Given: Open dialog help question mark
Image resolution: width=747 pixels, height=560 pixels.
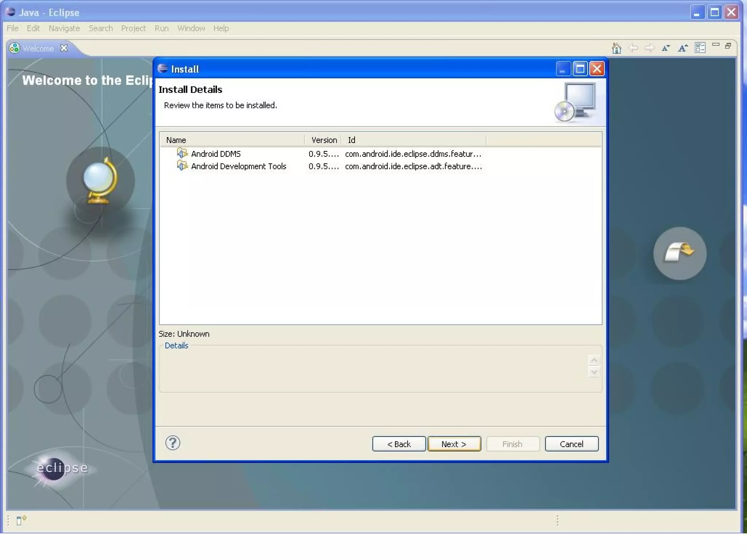Looking at the screenshot, I should point(173,443).
